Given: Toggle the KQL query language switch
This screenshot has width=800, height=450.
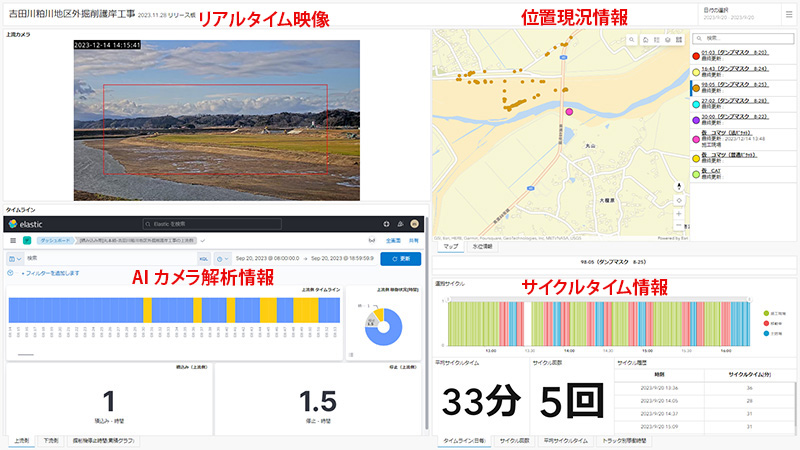Looking at the screenshot, I should pos(204,258).
